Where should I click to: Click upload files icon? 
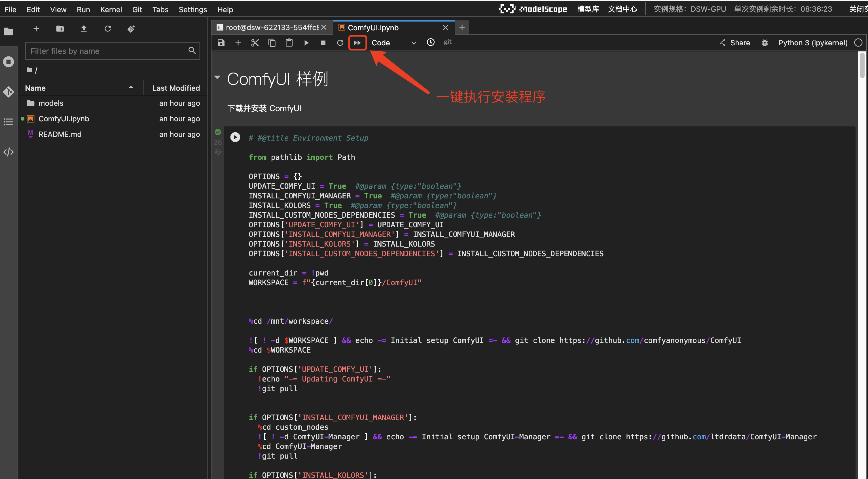click(84, 29)
